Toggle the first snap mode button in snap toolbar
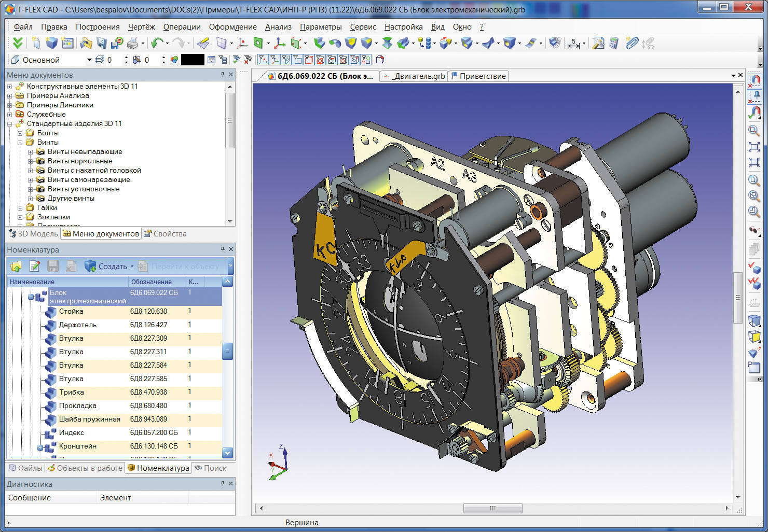The image size is (768, 532). [263, 60]
